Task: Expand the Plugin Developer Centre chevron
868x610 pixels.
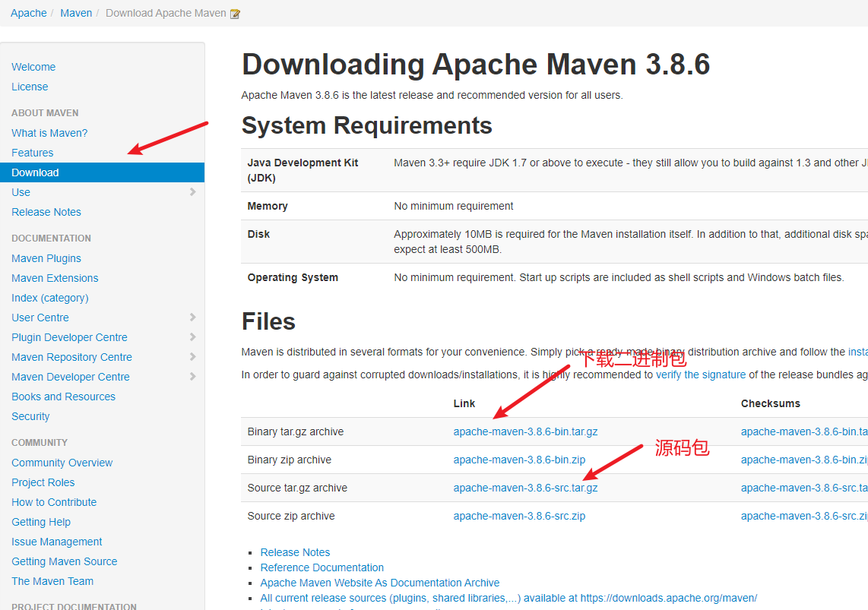Action: 192,337
